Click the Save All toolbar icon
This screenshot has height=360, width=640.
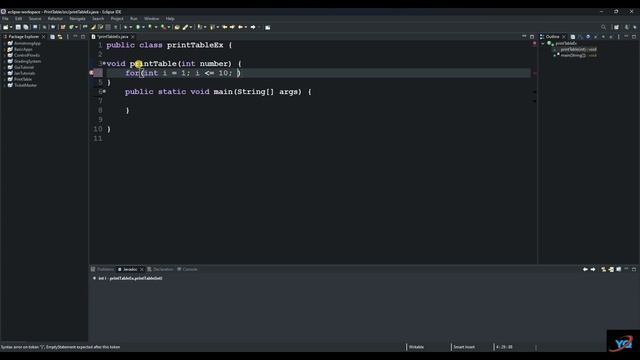click(x=26, y=27)
